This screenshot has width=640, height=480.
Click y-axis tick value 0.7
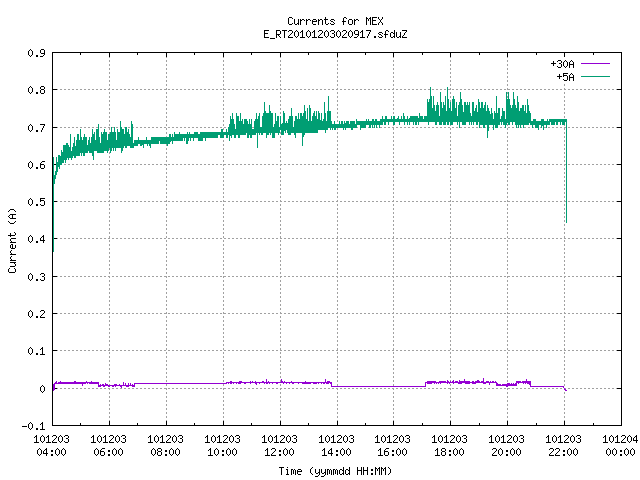tap(36, 128)
